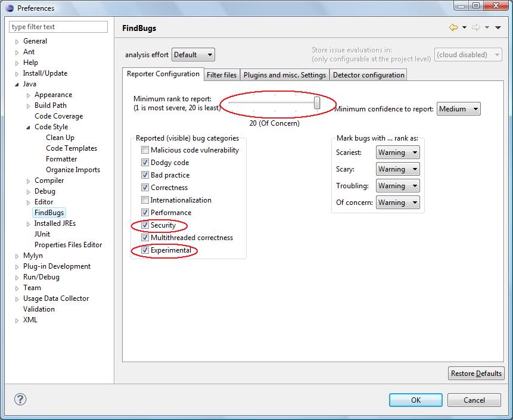Open the preferences page view menu arrow
Image resolution: width=513 pixels, height=420 pixels.
[x=498, y=27]
